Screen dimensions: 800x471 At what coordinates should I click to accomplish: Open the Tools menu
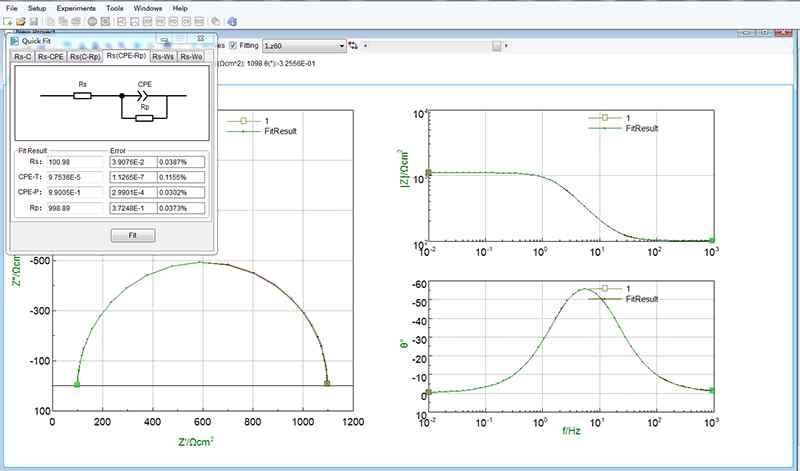[x=115, y=8]
